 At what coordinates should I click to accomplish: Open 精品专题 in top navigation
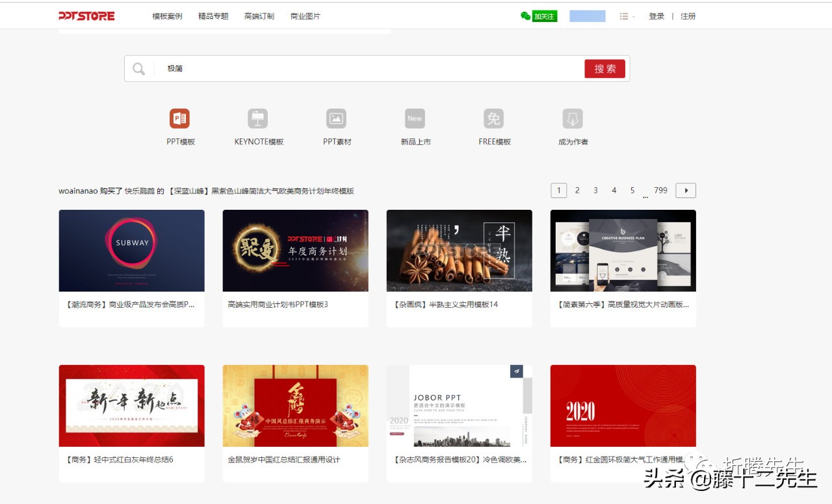(x=213, y=16)
